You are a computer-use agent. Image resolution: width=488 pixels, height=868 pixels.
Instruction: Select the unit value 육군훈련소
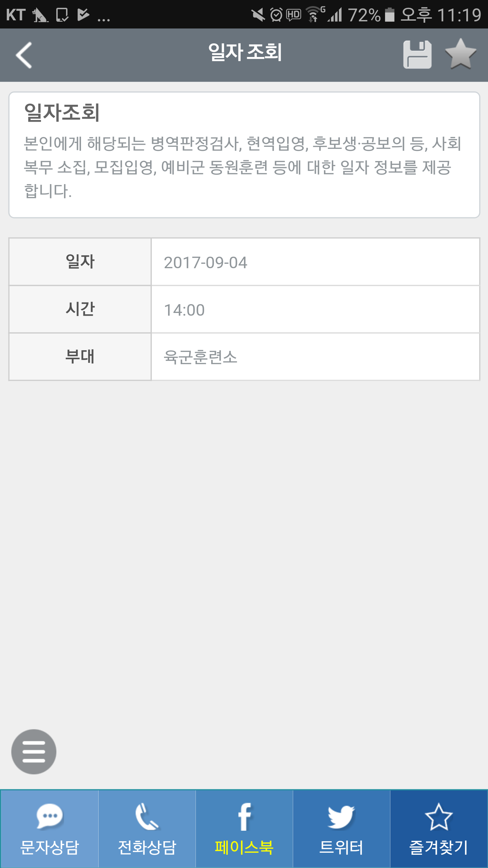[x=200, y=357]
